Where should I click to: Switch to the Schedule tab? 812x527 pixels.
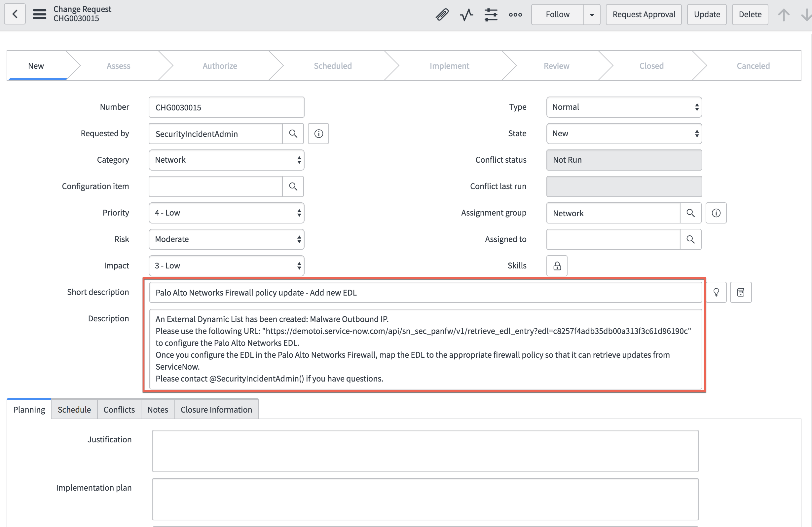(74, 410)
